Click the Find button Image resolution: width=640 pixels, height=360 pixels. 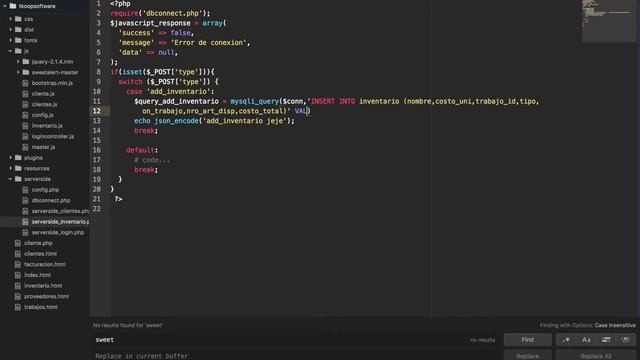[527, 340]
